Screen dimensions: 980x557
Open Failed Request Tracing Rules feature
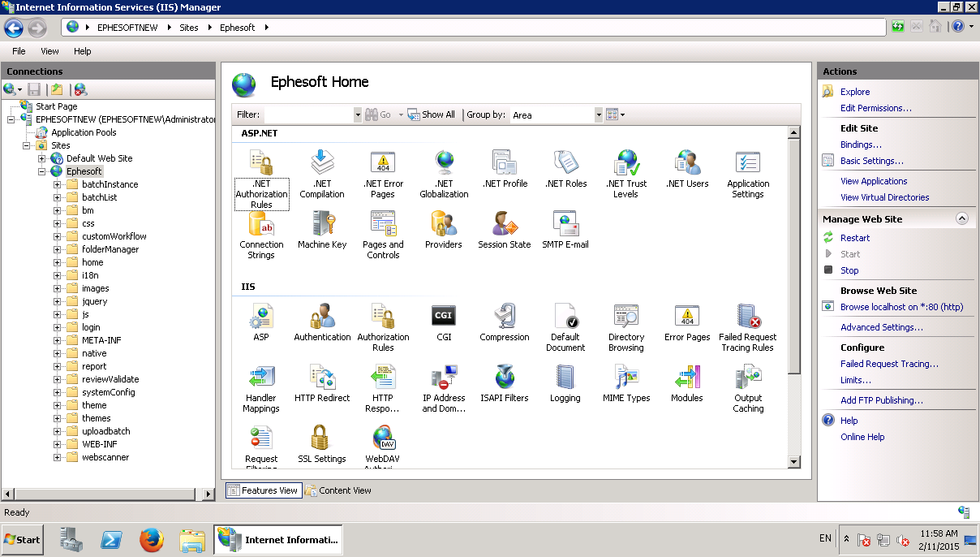(748, 327)
